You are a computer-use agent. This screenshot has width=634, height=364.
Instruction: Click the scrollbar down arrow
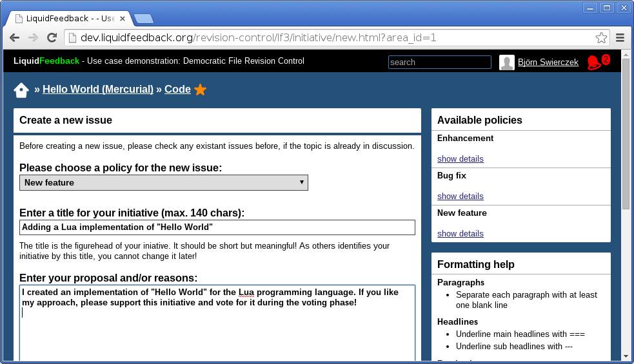pos(626,356)
